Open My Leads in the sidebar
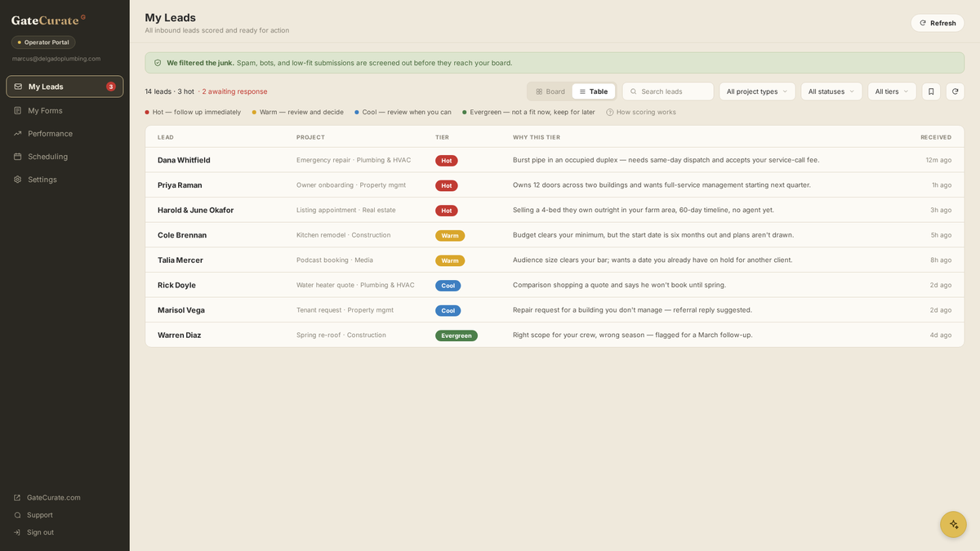 click(65, 87)
